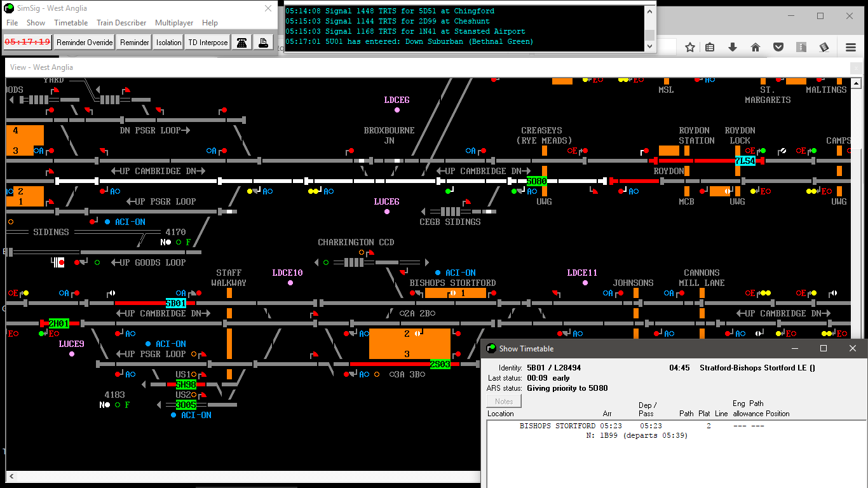Click the SimSig app icon in the title bar
The height and width of the screenshot is (488, 868).
click(9, 8)
